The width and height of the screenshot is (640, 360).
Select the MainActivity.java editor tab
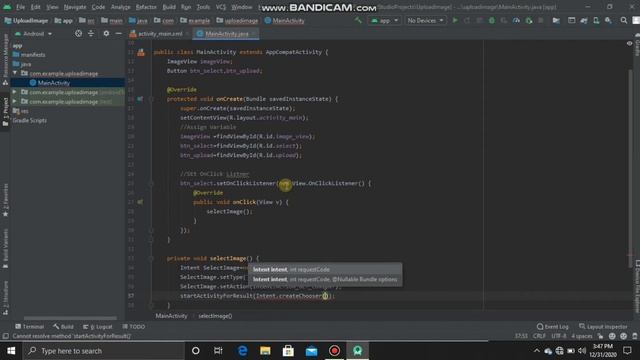click(226, 34)
